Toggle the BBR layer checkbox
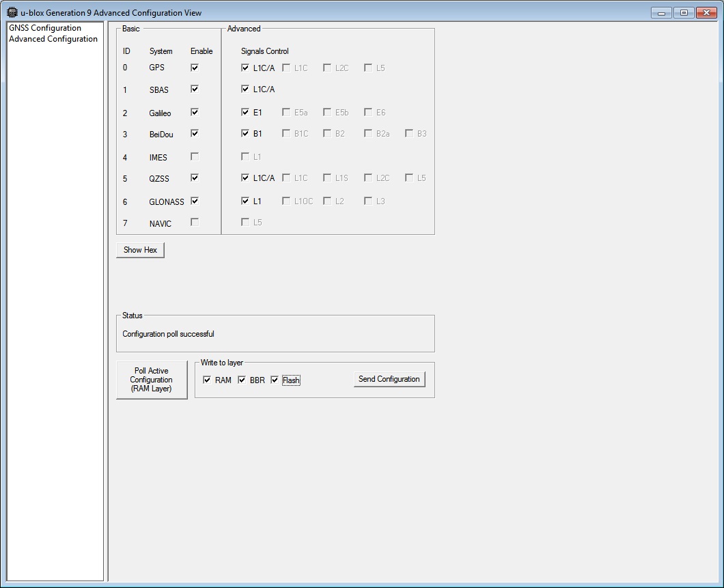Screen dimensions: 724x588 (x=242, y=380)
